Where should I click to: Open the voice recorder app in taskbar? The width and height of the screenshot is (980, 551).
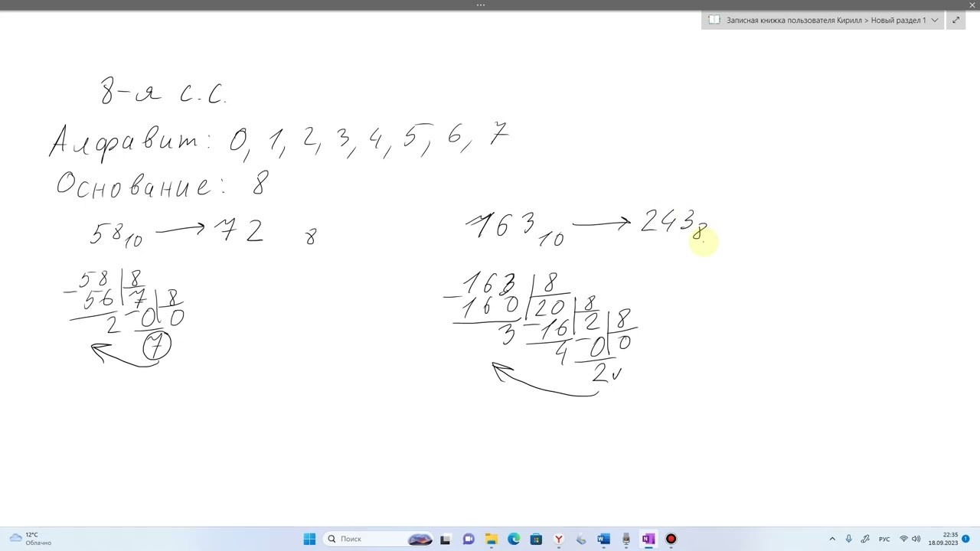(626, 539)
